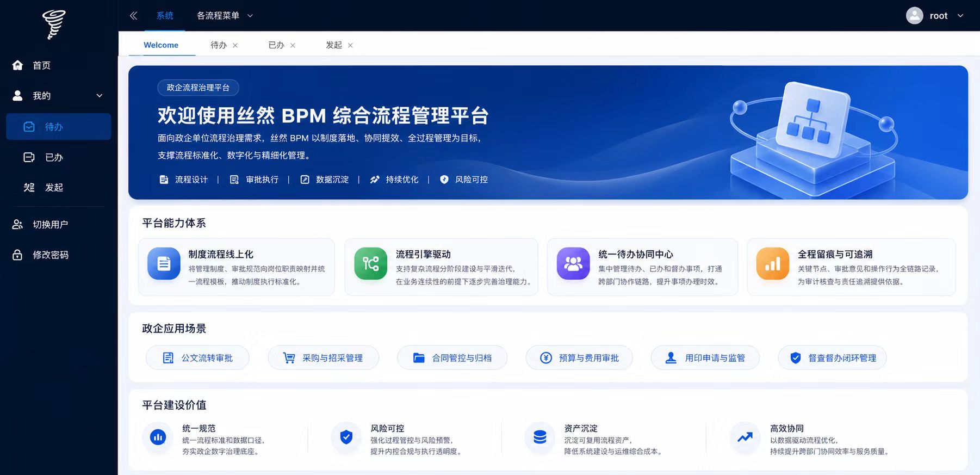Click the root user avatar
Screen dimensions: 980x475
(915, 16)
